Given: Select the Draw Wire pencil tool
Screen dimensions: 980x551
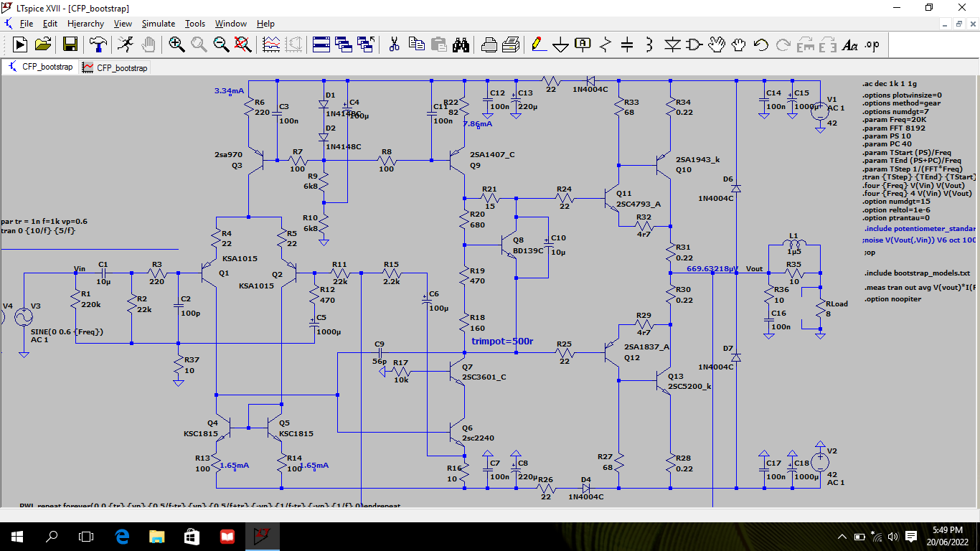Looking at the screenshot, I should (x=537, y=44).
